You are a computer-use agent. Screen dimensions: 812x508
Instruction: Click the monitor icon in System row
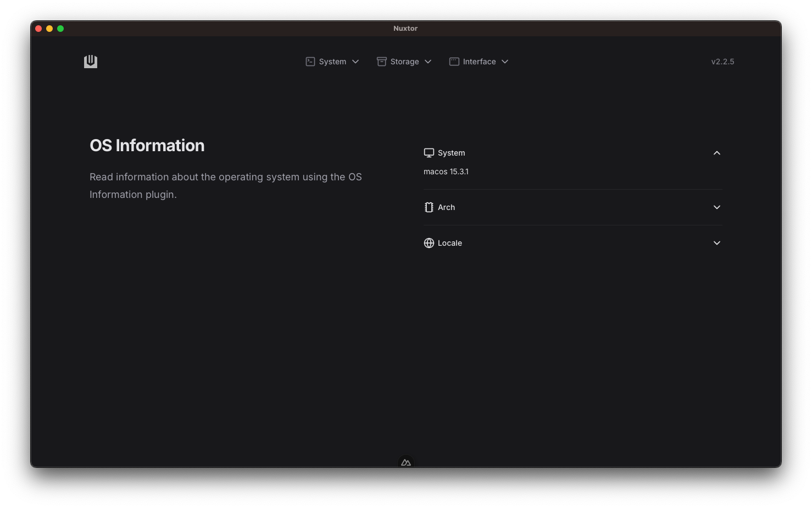click(x=429, y=153)
